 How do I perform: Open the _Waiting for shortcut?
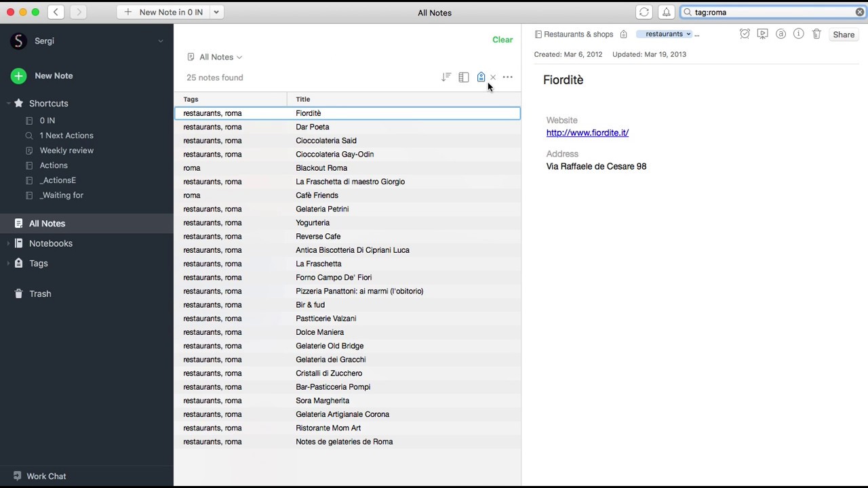[62, 195]
